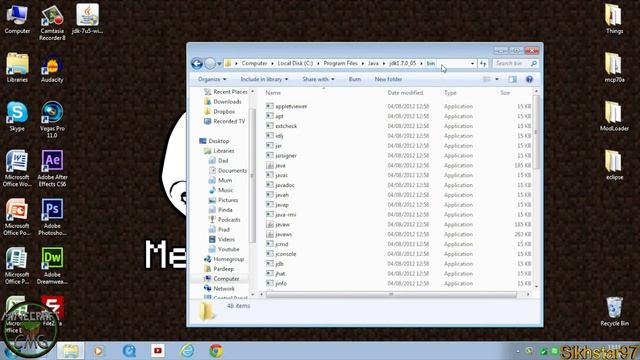
Task: Select Dropbox in navigation pane
Action: point(220,111)
